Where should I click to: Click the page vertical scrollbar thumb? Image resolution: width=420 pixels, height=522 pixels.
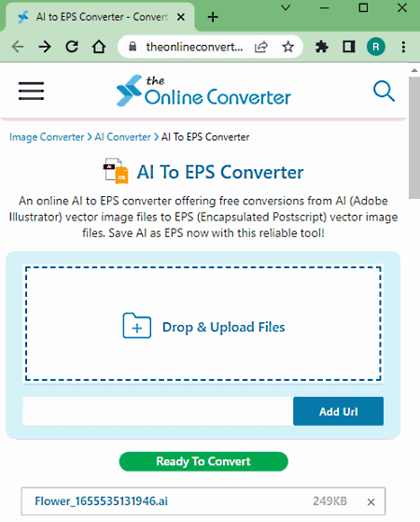click(x=414, y=138)
